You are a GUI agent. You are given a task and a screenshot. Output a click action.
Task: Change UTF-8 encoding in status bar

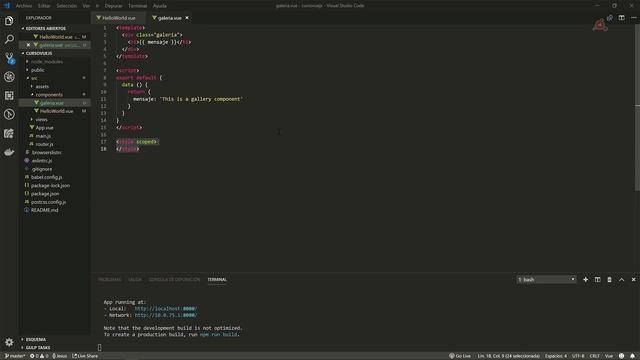[x=578, y=356]
